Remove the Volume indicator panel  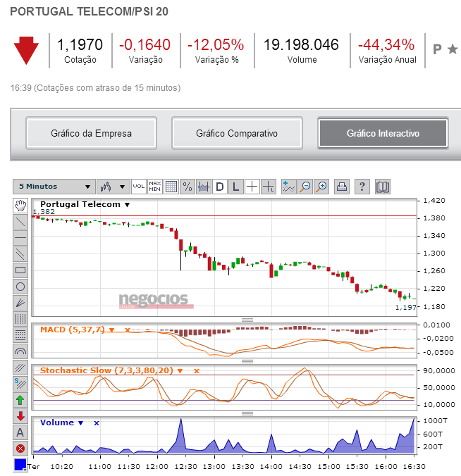pyautogui.click(x=97, y=423)
